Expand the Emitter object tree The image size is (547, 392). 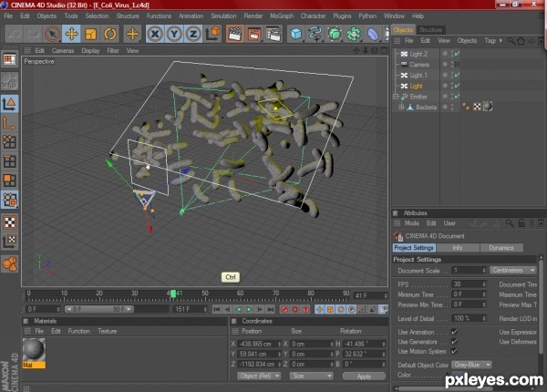click(x=396, y=97)
